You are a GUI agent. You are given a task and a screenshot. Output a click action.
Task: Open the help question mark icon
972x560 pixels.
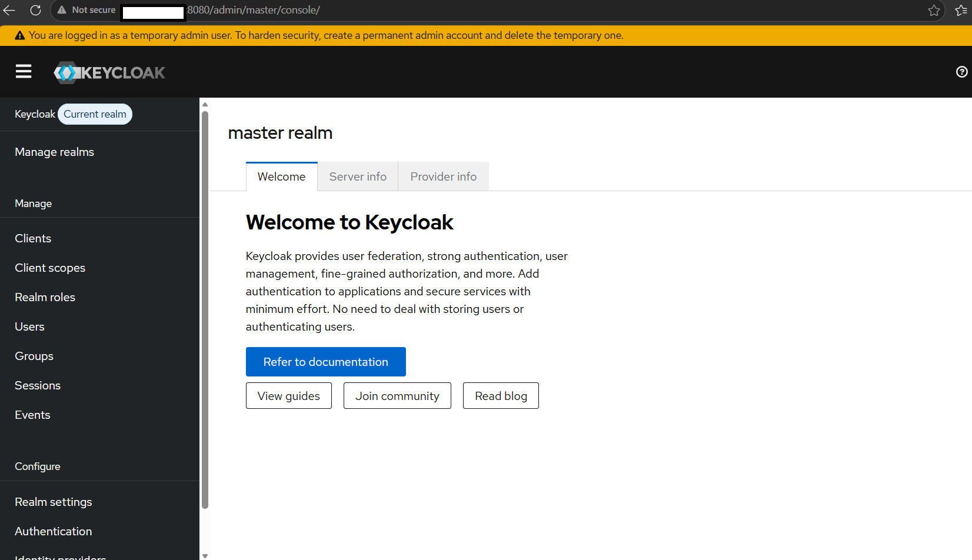pyautogui.click(x=961, y=72)
